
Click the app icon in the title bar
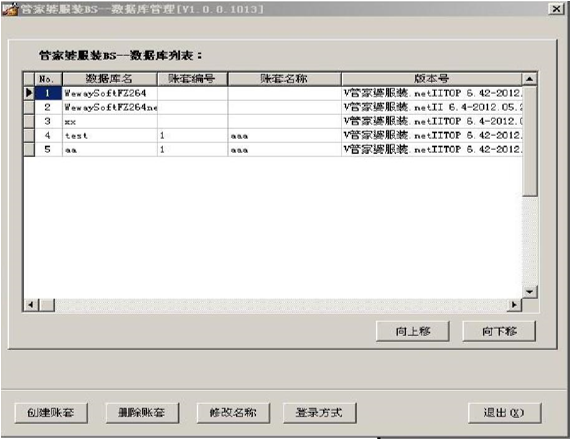point(10,9)
